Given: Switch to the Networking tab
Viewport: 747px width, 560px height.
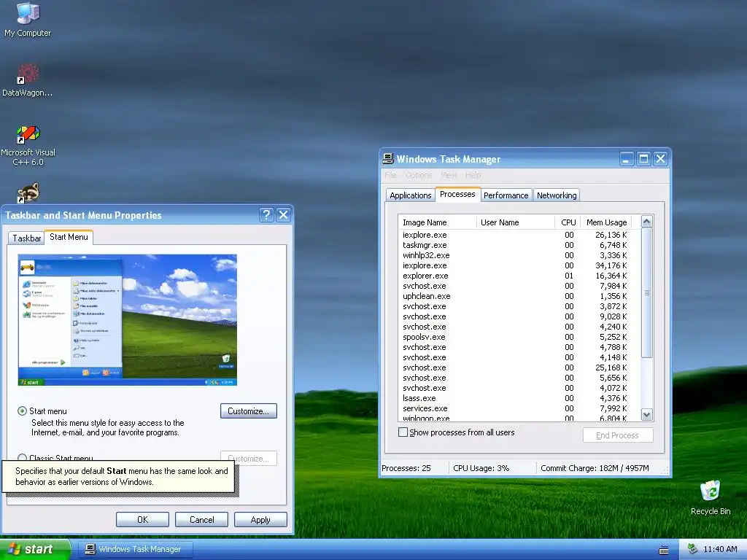Looking at the screenshot, I should point(557,195).
